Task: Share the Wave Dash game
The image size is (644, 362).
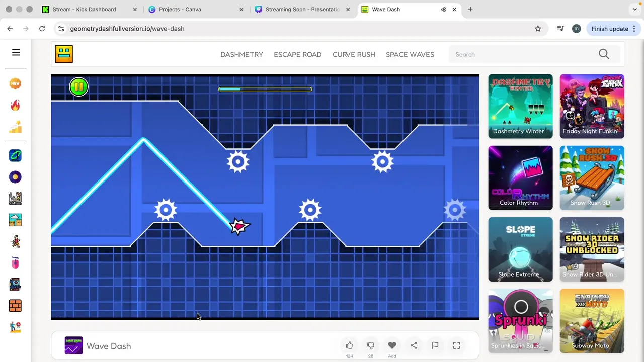Action: 414,345
